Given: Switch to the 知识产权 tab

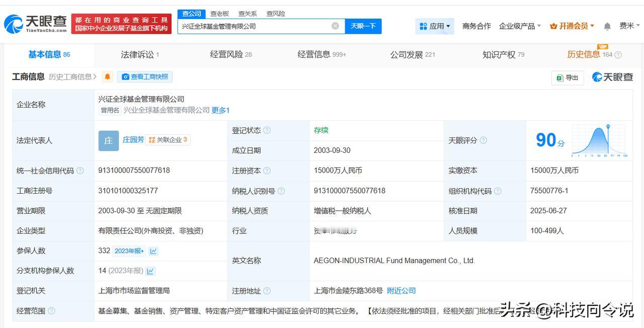Looking at the screenshot, I should point(503,54).
